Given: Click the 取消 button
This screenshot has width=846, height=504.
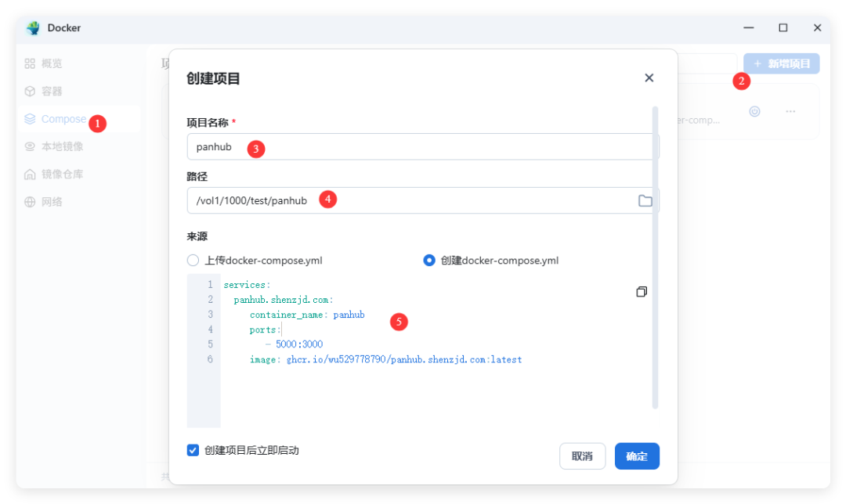Looking at the screenshot, I should [x=582, y=456].
